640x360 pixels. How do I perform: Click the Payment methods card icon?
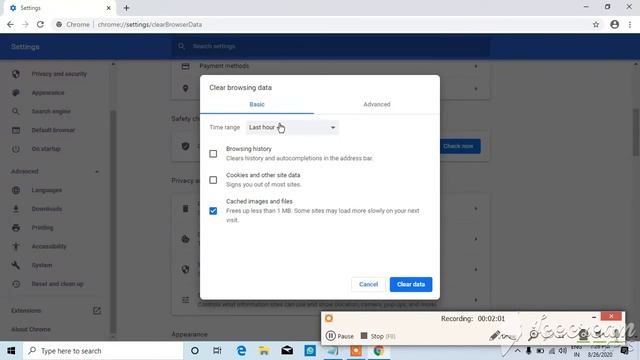[185, 66]
